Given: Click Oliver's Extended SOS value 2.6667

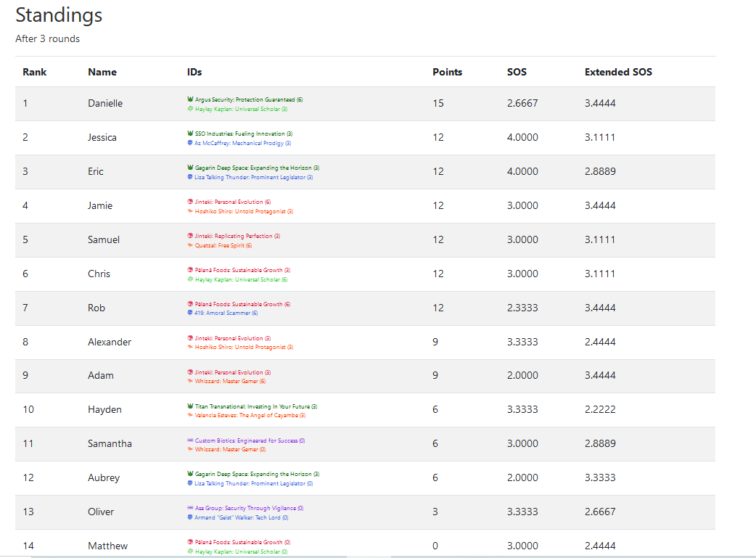Looking at the screenshot, I should (600, 512).
